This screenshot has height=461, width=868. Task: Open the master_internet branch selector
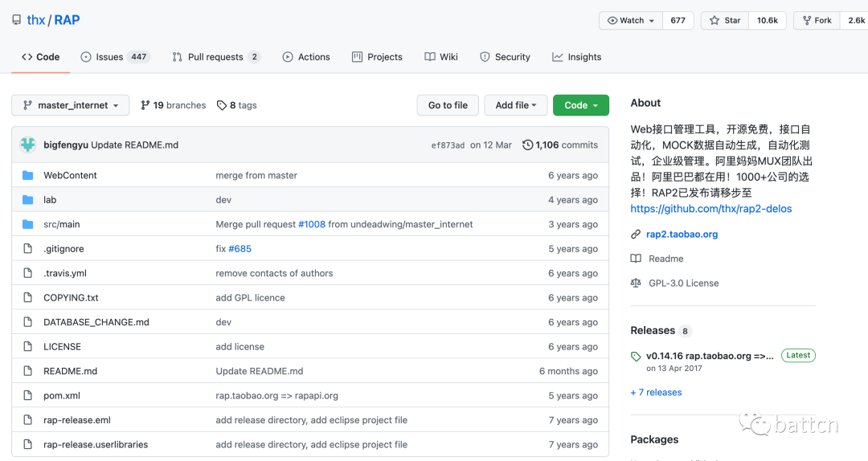point(70,105)
